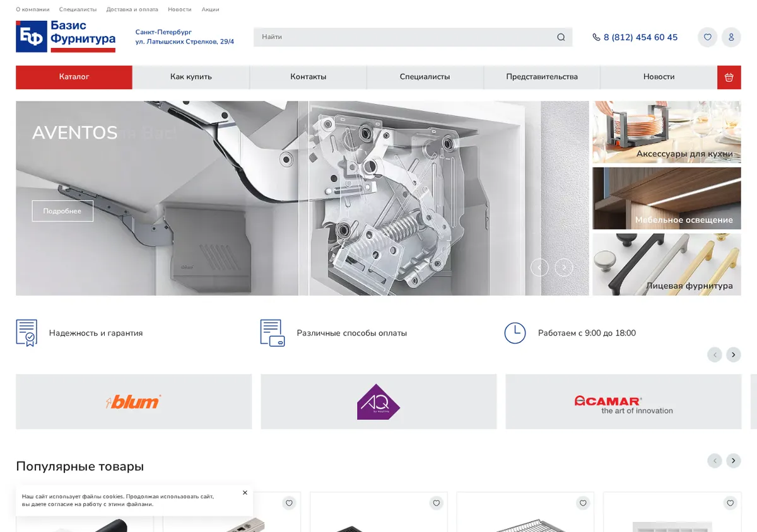Open the user account icon
Screen dimensions: 757x532
pyautogui.click(x=731, y=37)
